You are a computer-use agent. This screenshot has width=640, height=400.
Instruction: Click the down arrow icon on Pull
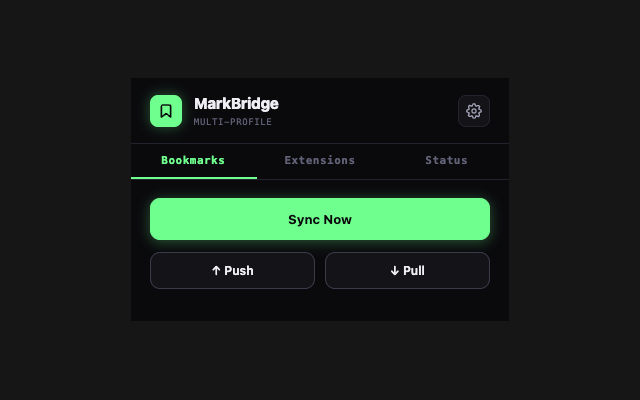[395, 271]
